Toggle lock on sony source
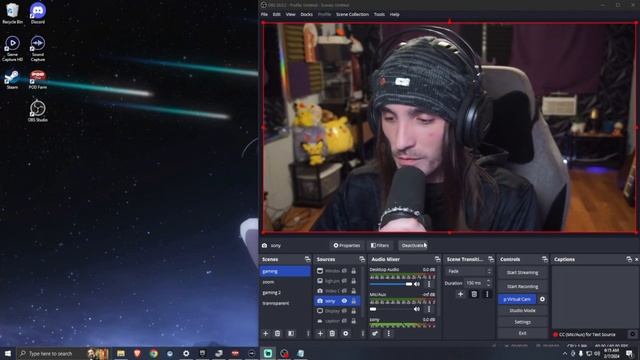The image size is (640, 360). [353, 301]
